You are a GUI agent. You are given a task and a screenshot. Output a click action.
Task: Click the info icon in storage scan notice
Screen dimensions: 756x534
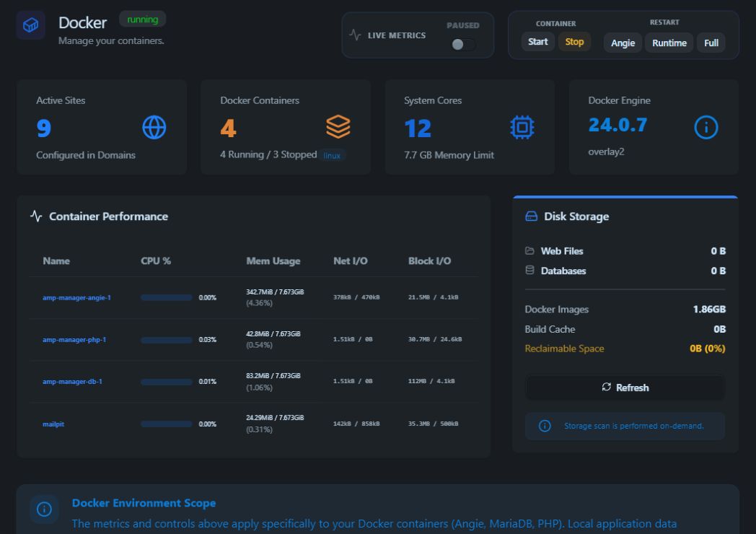coord(545,426)
